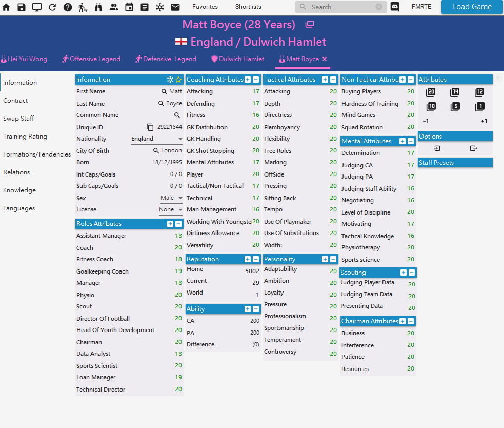The image size is (504, 428).
Task: Open the binoculars scout icon
Action: click(x=98, y=7)
